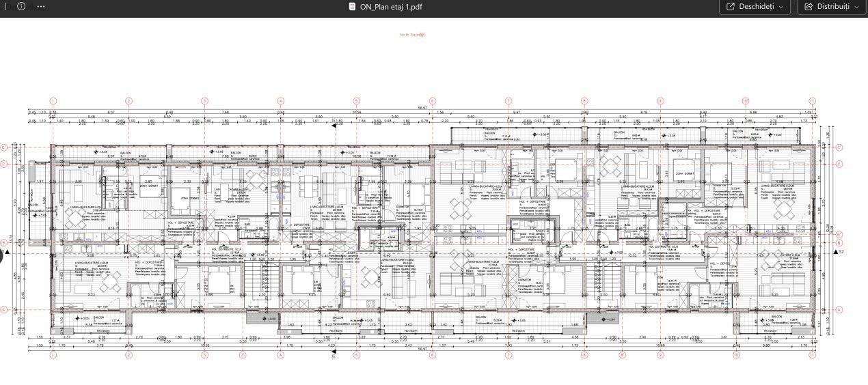Click grid axis circle 11 above the plan
The height and width of the screenshot is (385, 868).
[811, 101]
